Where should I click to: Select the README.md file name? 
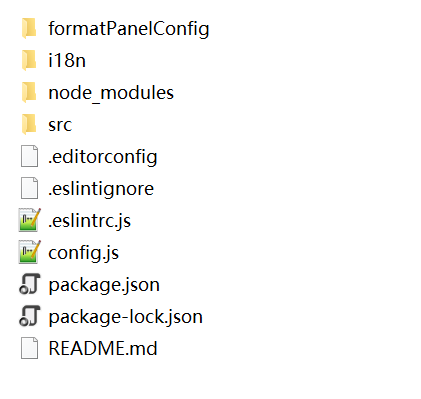point(103,348)
